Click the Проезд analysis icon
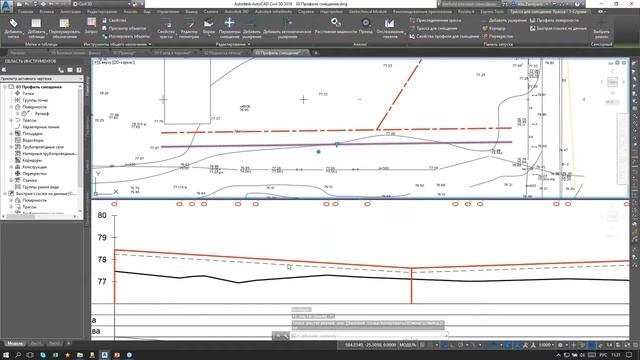640x360 pixels. click(x=366, y=26)
